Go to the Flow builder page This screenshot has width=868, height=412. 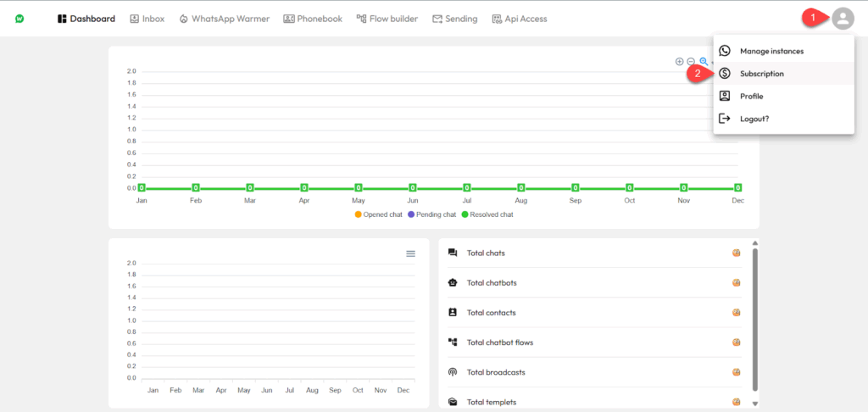(387, 19)
